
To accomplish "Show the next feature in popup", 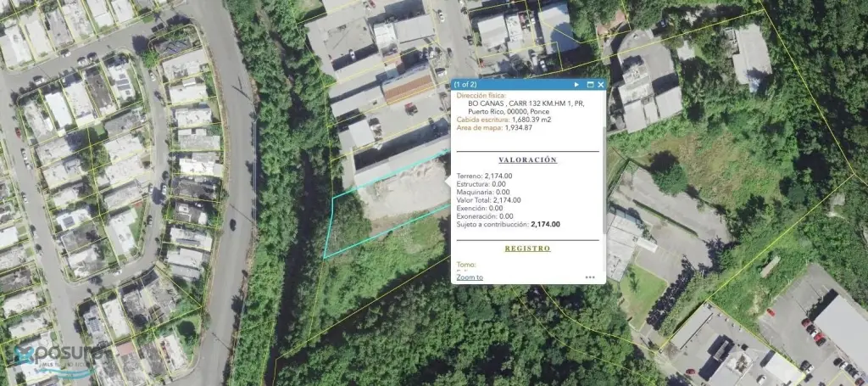I will click(x=576, y=85).
